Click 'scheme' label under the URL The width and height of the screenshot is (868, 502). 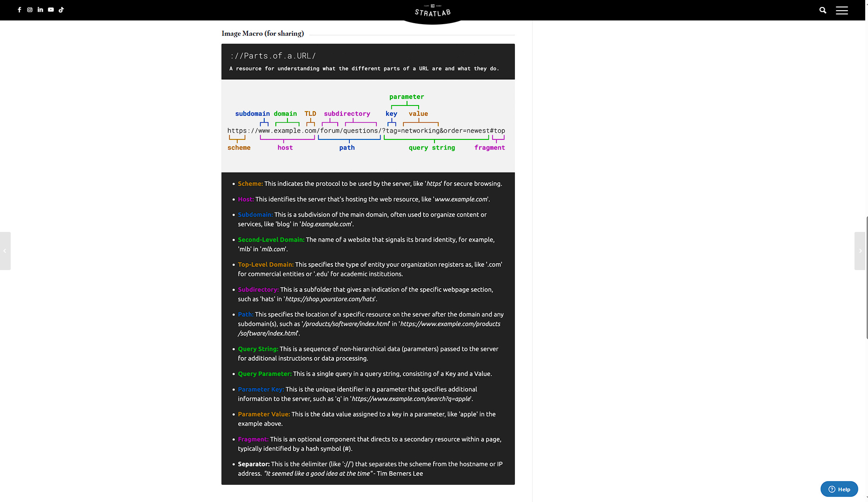click(239, 148)
